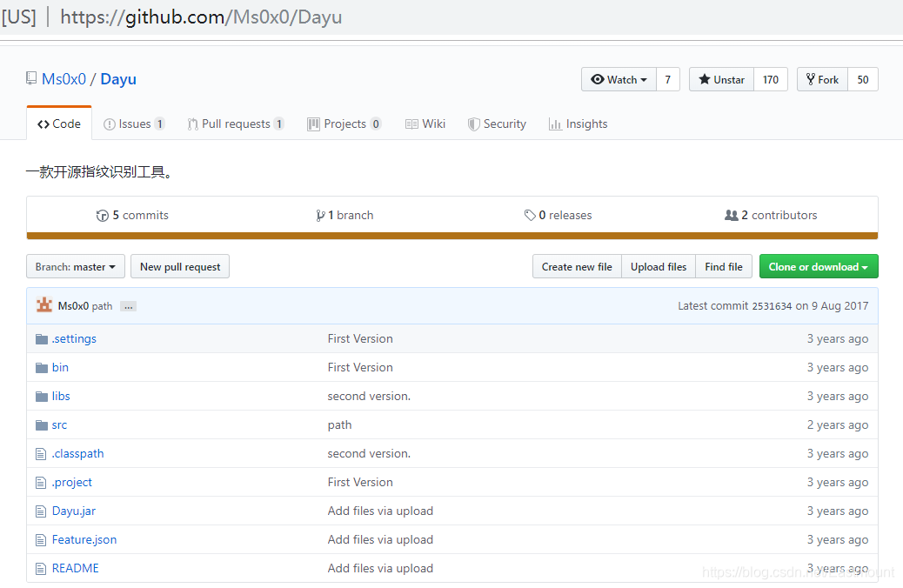This screenshot has height=588, width=903.
Task: Open the Projects tab
Action: (344, 124)
